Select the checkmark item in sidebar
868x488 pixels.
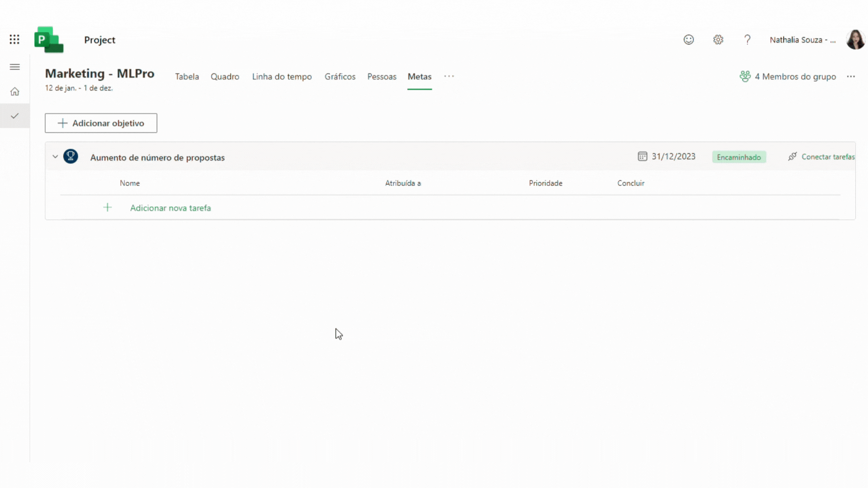click(x=15, y=116)
